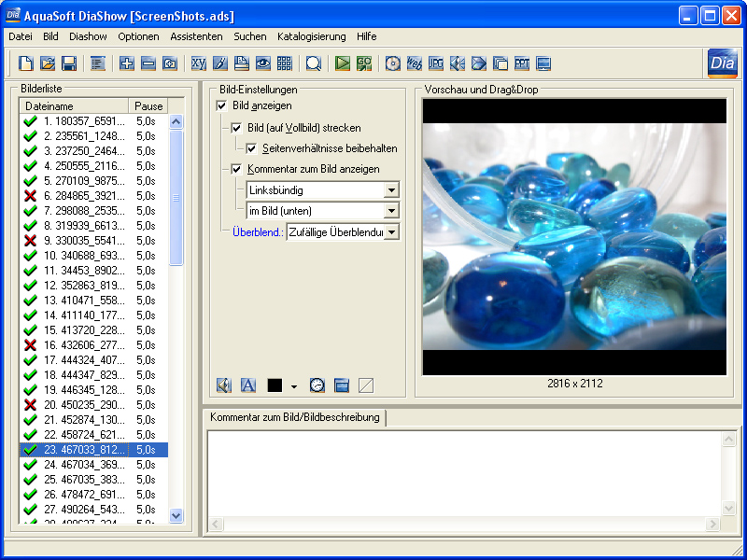Open the Diashow menu
This screenshot has width=747, height=560.
tap(88, 36)
